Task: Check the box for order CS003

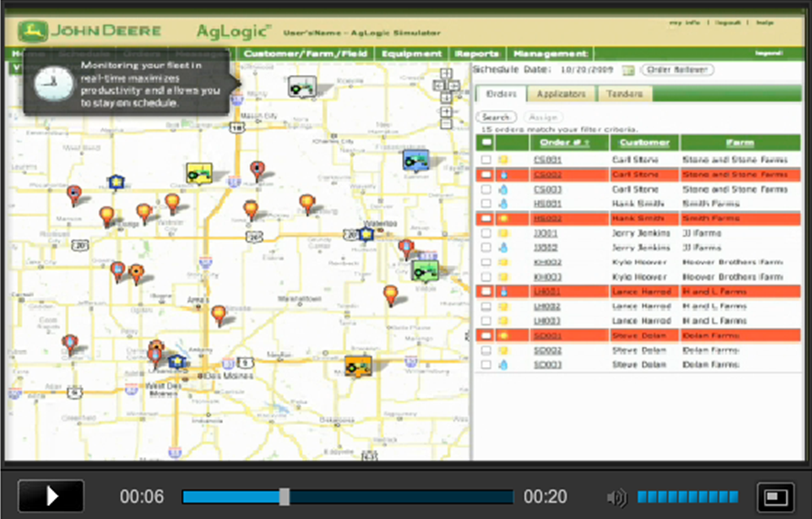Action: pos(486,189)
